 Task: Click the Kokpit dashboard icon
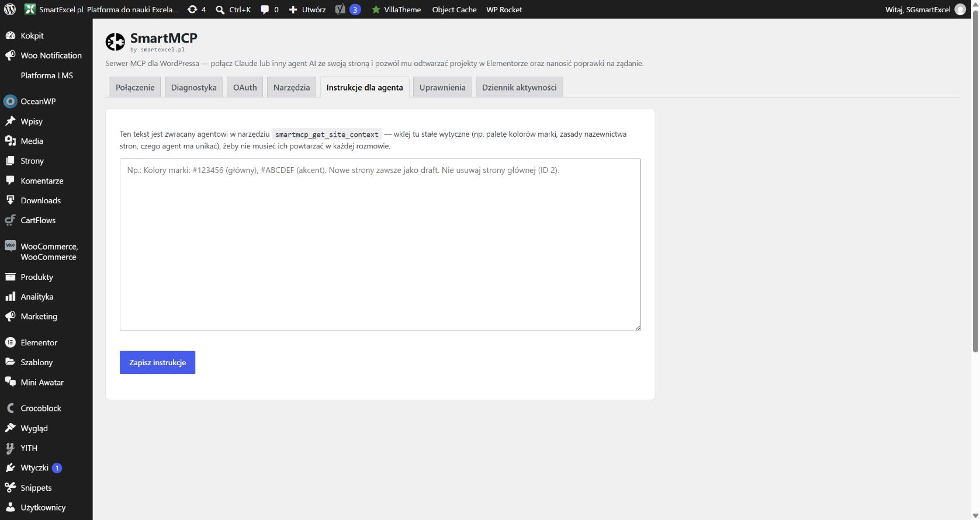[x=10, y=36]
